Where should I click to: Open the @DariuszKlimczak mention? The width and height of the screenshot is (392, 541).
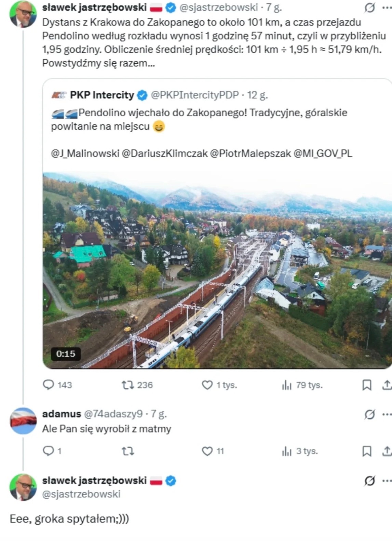point(165,153)
